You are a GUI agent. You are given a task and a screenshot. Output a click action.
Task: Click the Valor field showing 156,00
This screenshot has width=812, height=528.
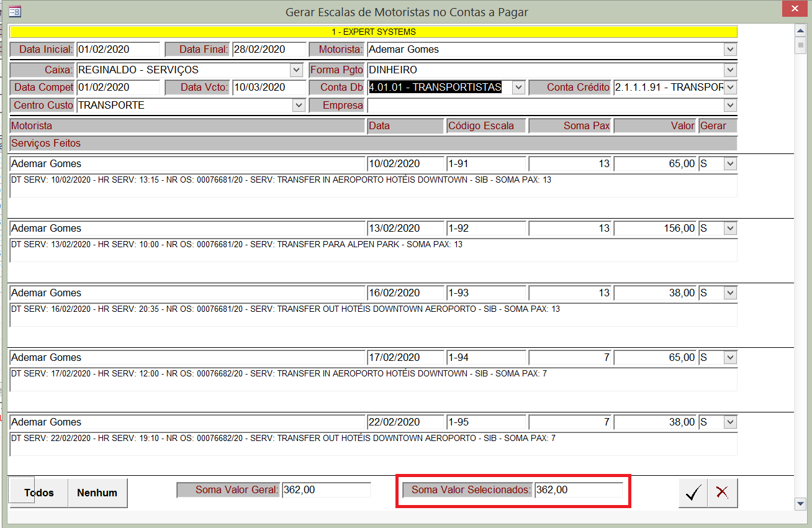point(655,229)
